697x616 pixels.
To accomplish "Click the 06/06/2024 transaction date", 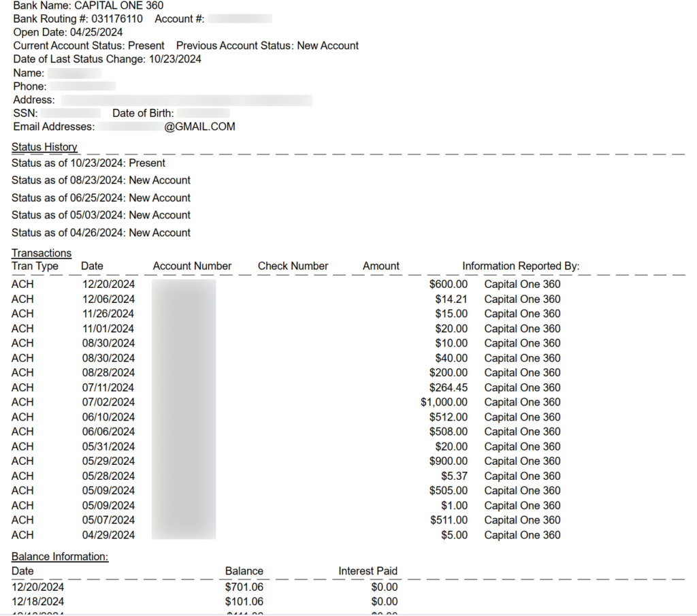I will pyautogui.click(x=108, y=432).
